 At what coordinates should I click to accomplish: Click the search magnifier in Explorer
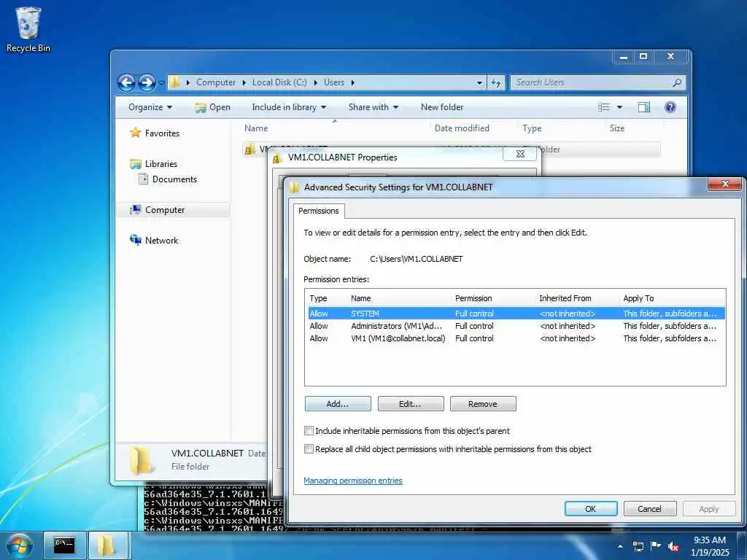(x=677, y=82)
